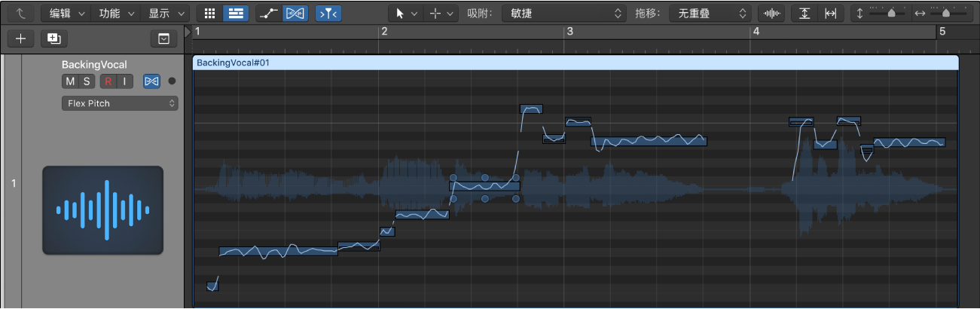
Task: Open the 功能 menu
Action: (115, 13)
